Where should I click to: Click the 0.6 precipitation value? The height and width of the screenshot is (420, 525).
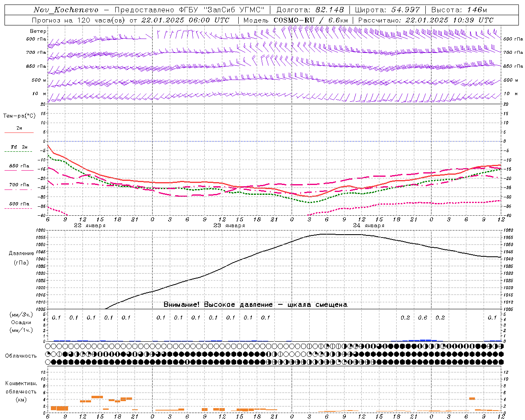point(422,317)
